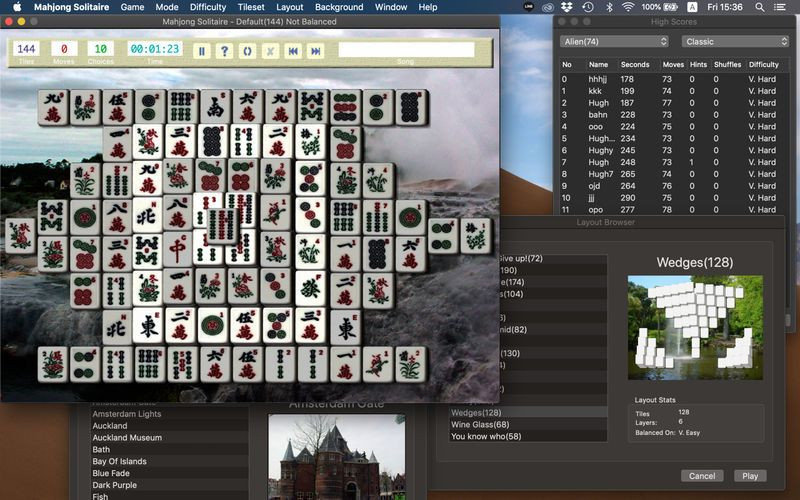Screen dimensions: 800x500
Task: Select the South wind 南 tile
Action: point(215,108)
